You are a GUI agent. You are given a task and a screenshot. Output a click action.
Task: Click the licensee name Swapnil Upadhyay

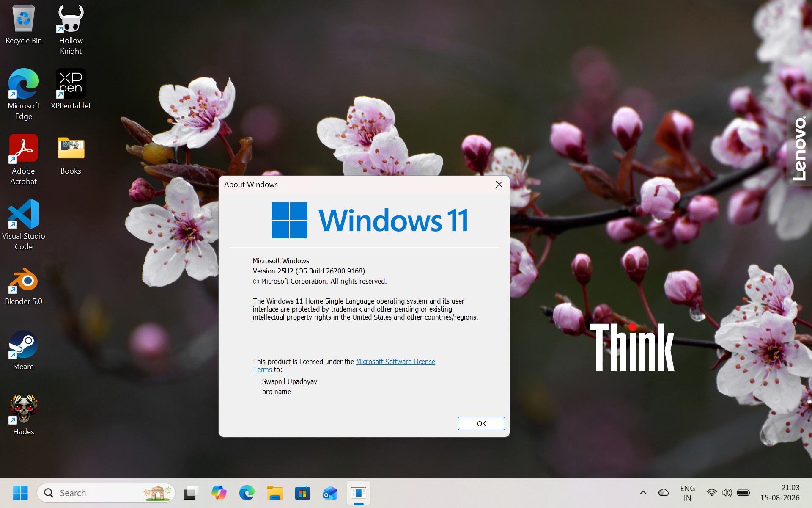289,381
